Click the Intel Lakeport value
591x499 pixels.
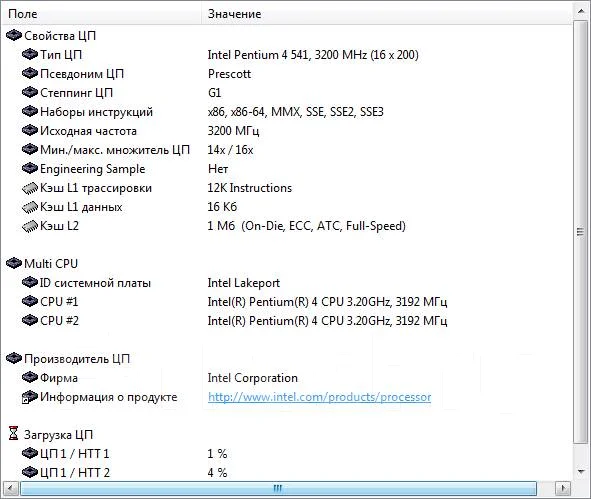(243, 283)
